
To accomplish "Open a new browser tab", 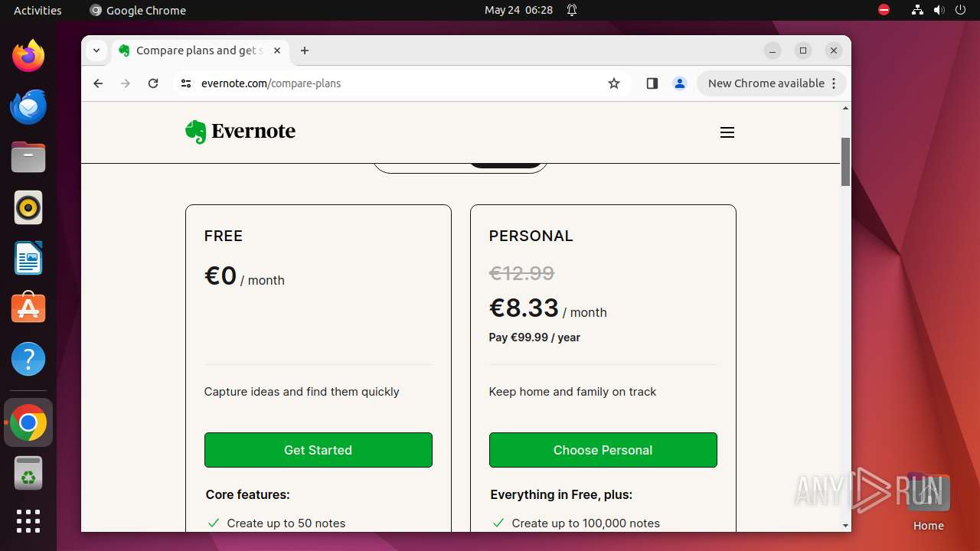I will 305,51.
